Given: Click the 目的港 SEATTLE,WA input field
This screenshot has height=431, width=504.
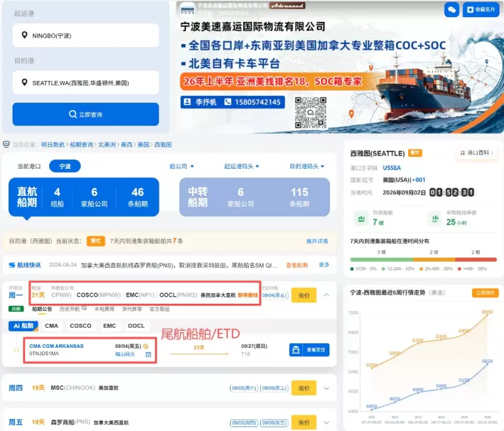Looking at the screenshot, I should pyautogui.click(x=86, y=83).
